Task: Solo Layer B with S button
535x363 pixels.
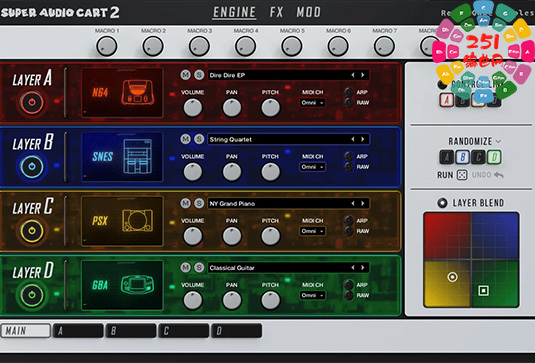Action: tap(199, 139)
